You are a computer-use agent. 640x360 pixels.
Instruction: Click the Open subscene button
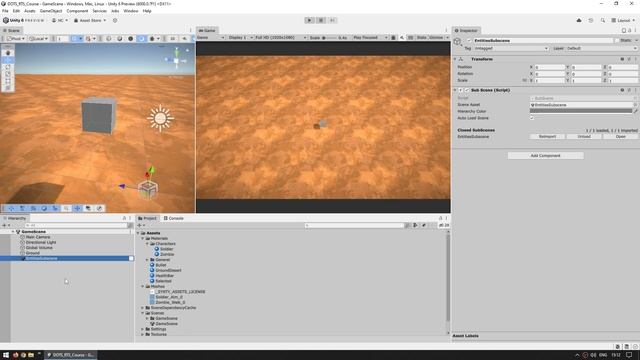620,136
